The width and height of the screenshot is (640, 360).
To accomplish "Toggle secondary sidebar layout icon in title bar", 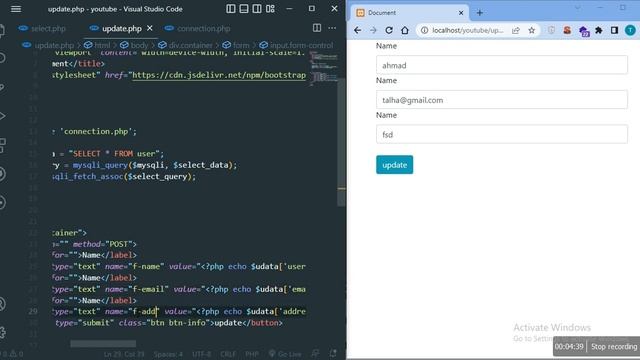I will (257, 9).
